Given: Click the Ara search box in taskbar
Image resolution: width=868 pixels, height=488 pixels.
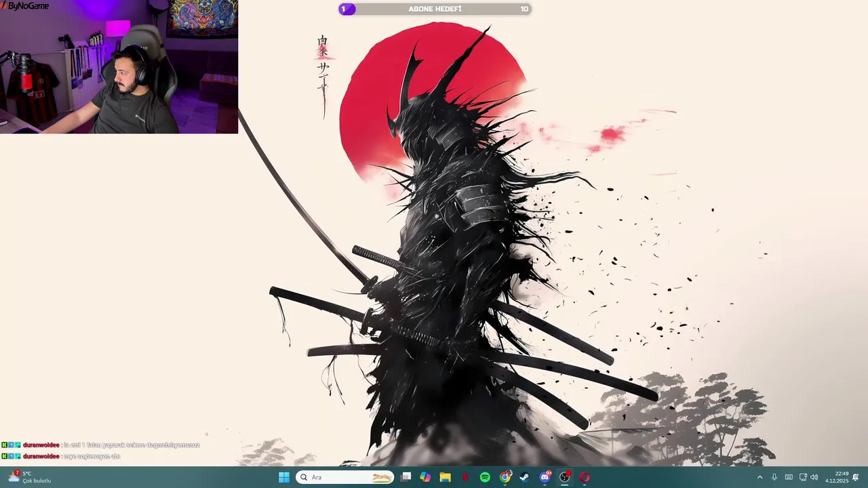Looking at the screenshot, I should 344,477.
